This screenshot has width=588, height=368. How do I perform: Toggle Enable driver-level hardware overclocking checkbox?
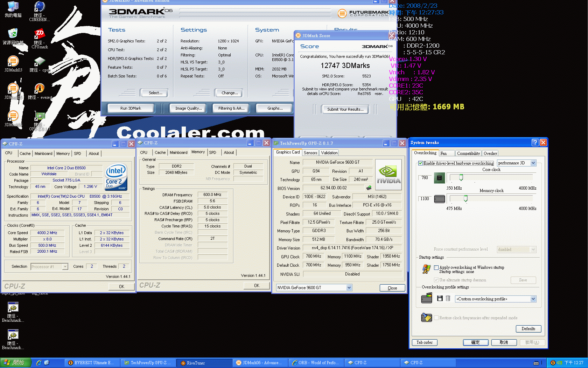pyautogui.click(x=421, y=163)
